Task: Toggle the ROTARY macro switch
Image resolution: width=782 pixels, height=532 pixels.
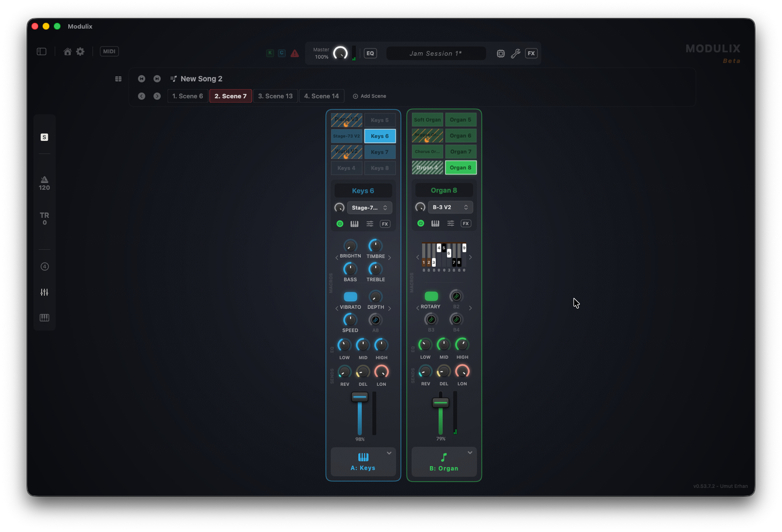Action: click(431, 296)
